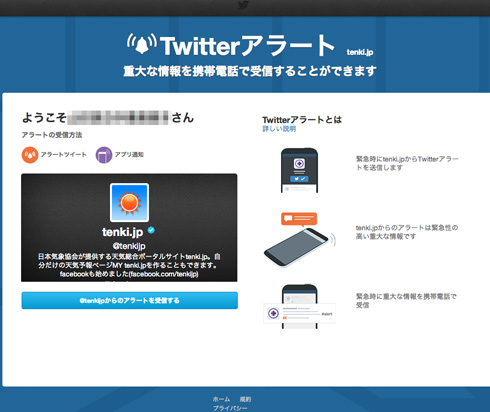
Task: Click subtitle 重大な情報を携帯電話で受信することができます
Action: 250,71
